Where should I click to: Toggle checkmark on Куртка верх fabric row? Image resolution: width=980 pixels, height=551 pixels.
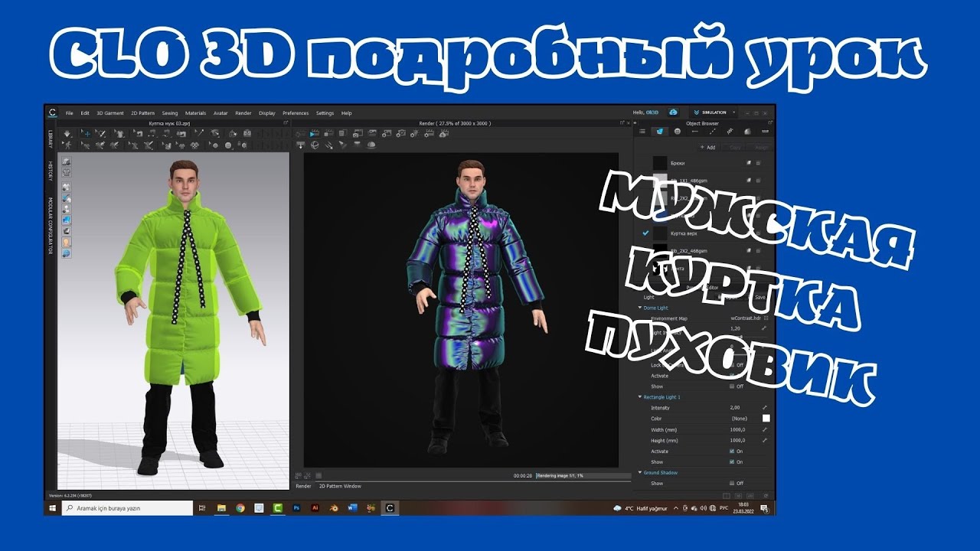[645, 232]
